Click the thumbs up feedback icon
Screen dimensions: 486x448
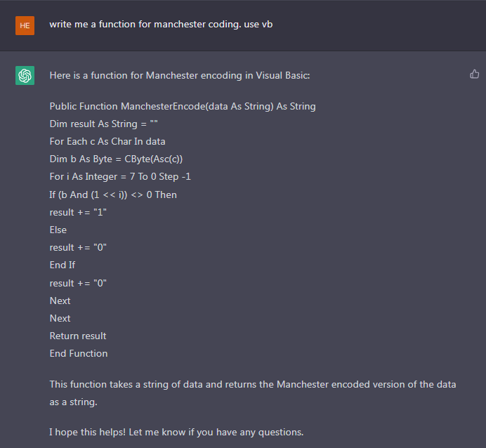pos(475,74)
